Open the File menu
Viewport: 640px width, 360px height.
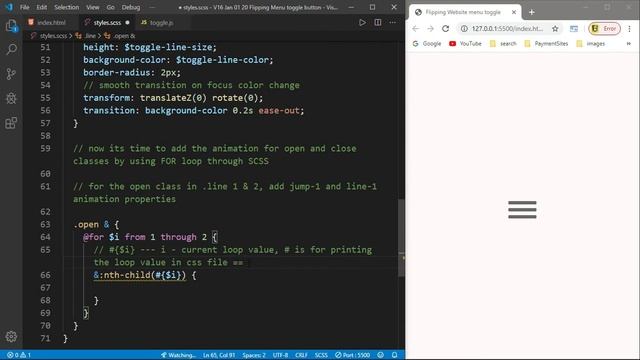coord(24,7)
